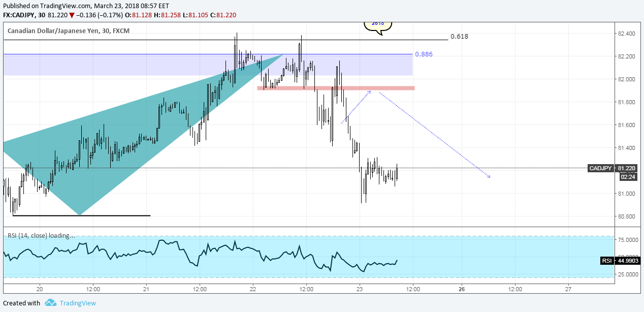
Task: Click the date 27 on time axis
Action: click(x=568, y=289)
